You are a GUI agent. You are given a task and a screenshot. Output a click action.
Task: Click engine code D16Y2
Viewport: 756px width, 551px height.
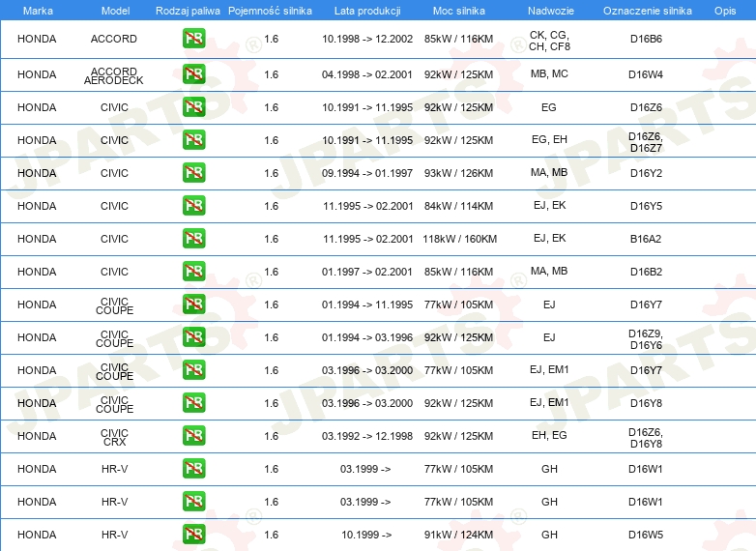(x=646, y=173)
